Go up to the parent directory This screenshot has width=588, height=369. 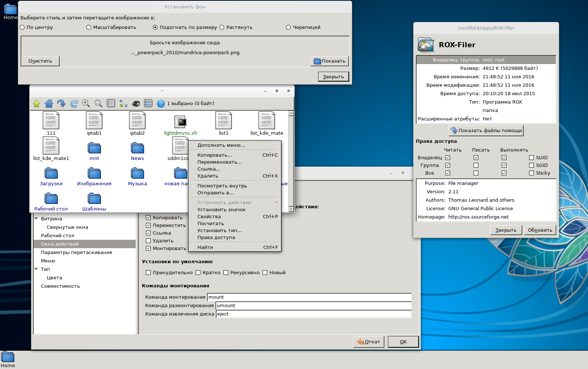(x=37, y=104)
